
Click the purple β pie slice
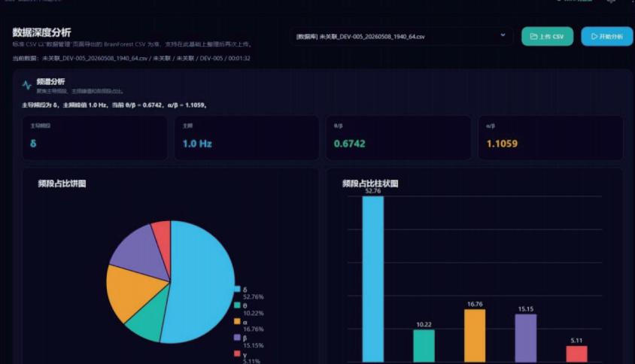pos(140,253)
